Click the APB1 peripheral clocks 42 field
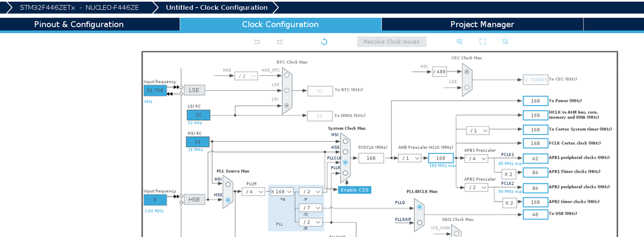 [x=535, y=158]
